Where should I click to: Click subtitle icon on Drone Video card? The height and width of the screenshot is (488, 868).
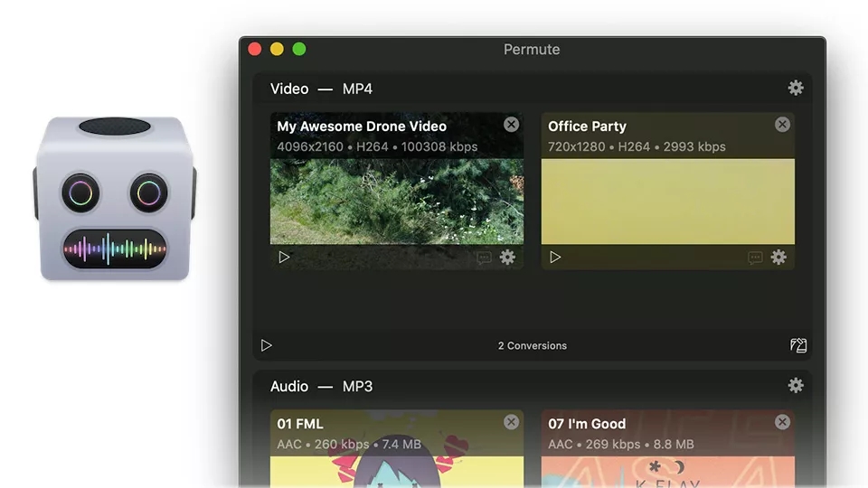coord(484,258)
